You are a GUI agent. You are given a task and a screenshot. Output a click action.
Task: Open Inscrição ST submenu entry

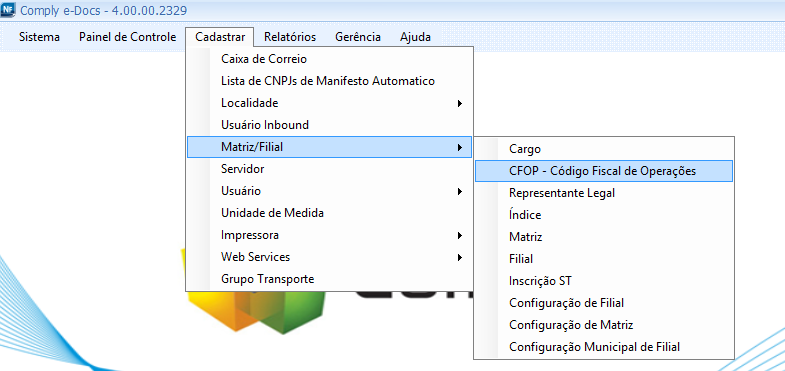[603, 281]
